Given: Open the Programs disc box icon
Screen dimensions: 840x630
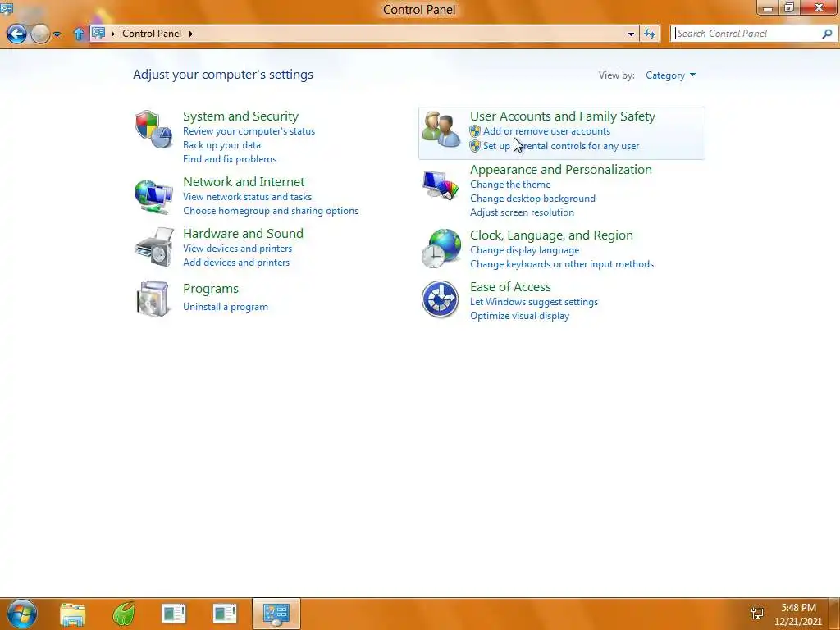Looking at the screenshot, I should click(153, 299).
